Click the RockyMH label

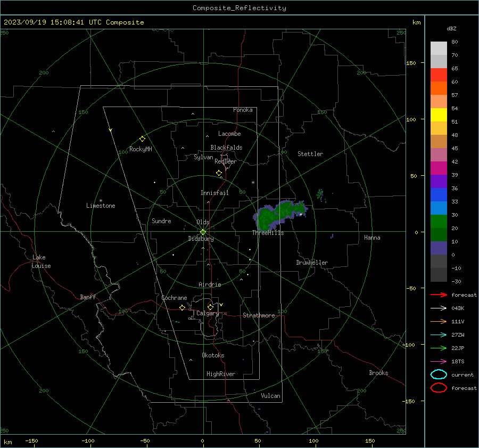141,149
